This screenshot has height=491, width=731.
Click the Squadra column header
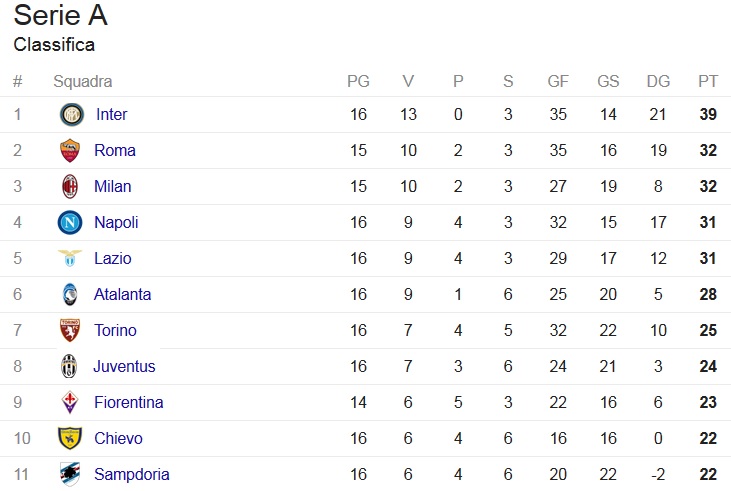(83, 82)
